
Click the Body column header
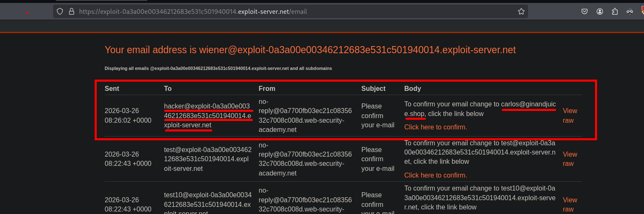point(412,88)
